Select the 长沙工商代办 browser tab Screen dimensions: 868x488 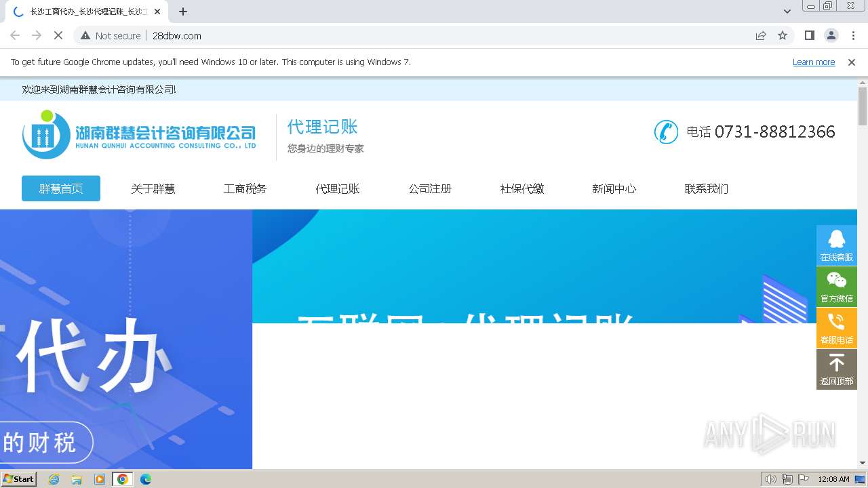coord(88,12)
